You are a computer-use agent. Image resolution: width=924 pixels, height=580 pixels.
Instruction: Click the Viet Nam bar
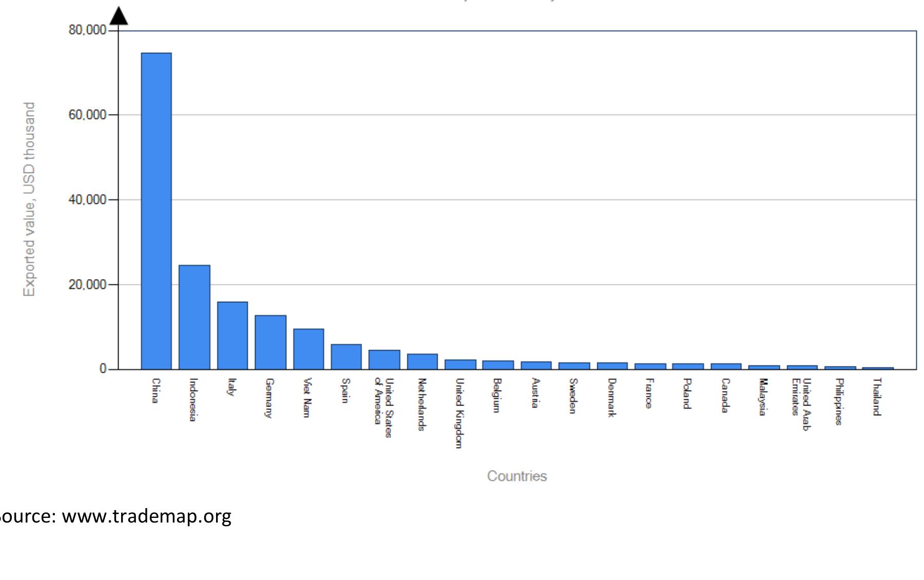coord(308,349)
